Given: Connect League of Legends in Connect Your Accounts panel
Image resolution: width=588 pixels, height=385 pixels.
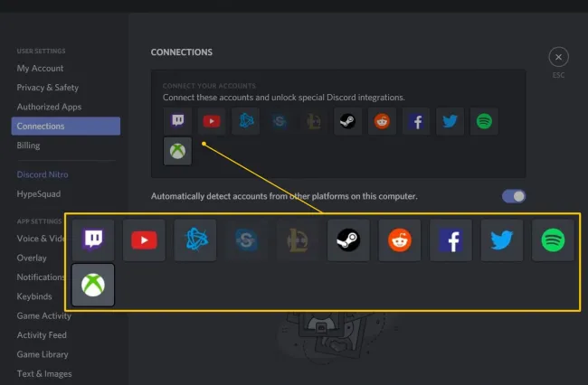Looking at the screenshot, I should tap(314, 121).
